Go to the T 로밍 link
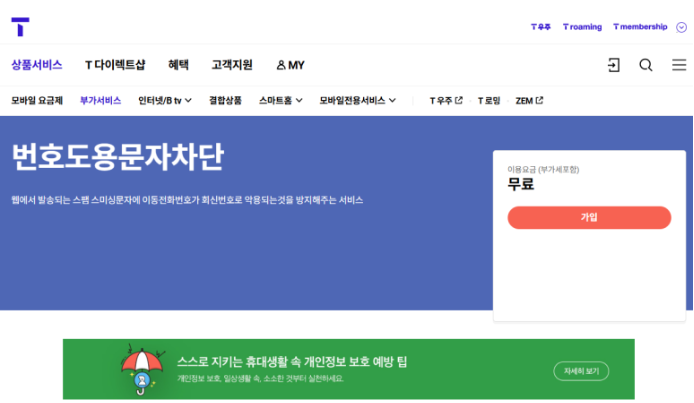This screenshot has height=403, width=694. 489,101
